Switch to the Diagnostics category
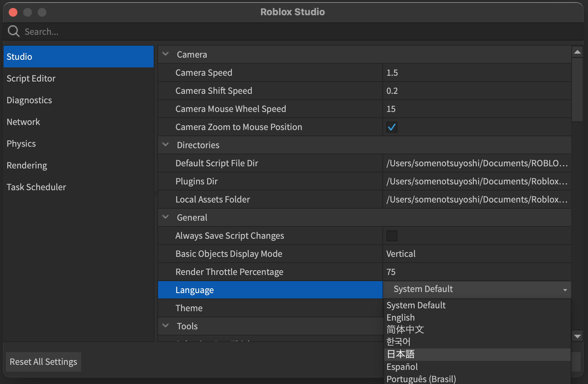Screen dimensions: 588x384 79,100
